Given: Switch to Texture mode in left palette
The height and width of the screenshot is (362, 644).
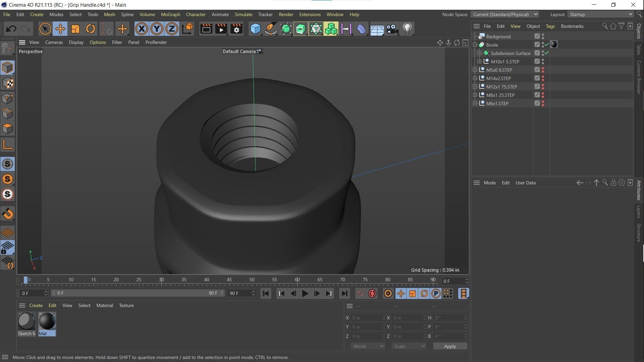Looking at the screenshot, I should click(x=7, y=83).
